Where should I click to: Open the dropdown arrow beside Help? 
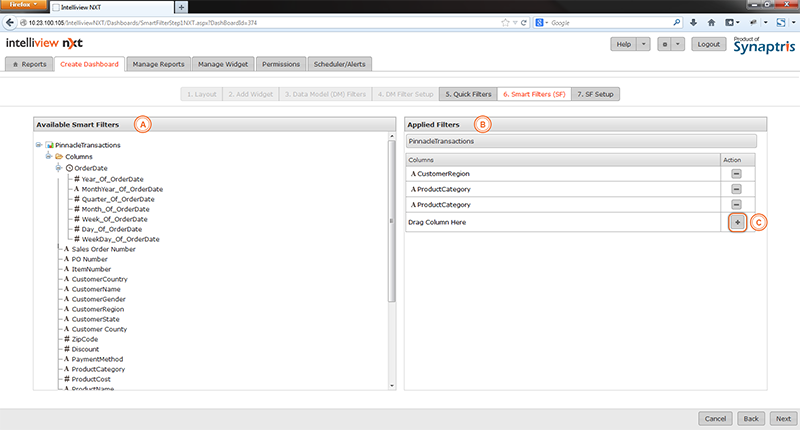click(643, 44)
